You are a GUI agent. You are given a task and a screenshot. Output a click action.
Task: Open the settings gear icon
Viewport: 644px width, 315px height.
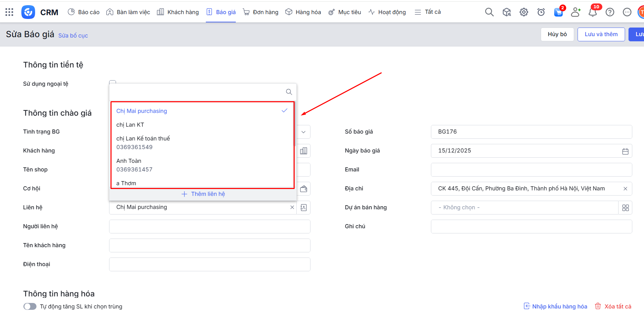524,12
